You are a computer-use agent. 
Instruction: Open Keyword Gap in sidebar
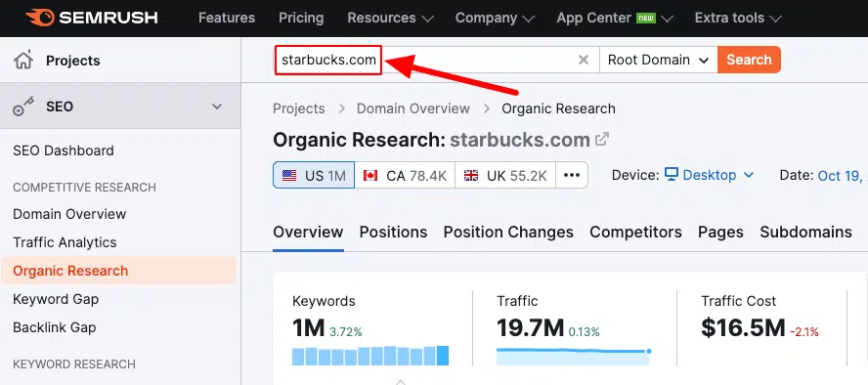[x=56, y=299]
